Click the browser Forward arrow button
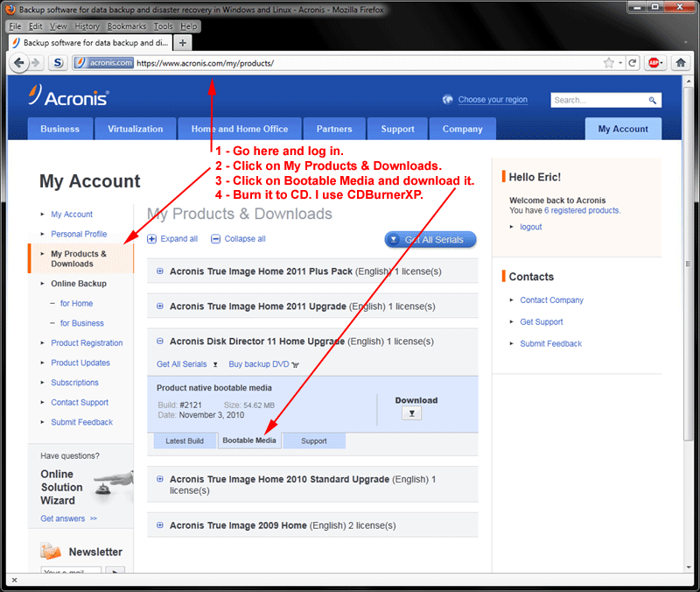The height and width of the screenshot is (592, 700). (x=36, y=63)
